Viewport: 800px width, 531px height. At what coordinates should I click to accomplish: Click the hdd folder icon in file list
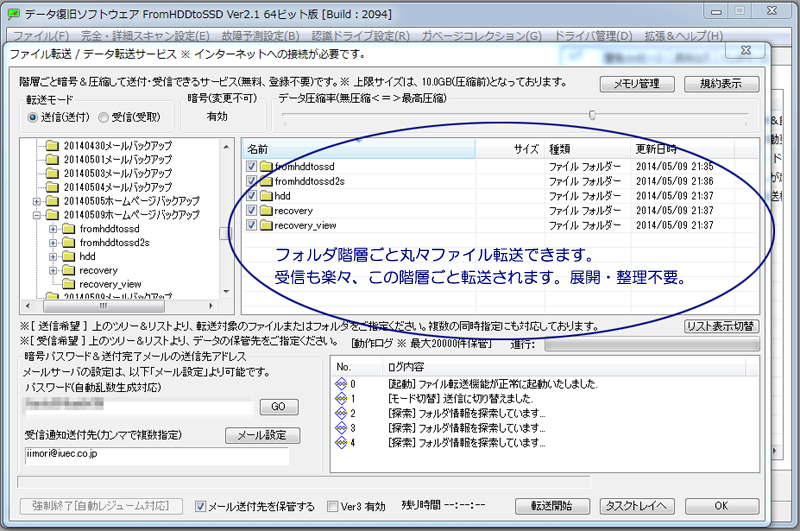(x=266, y=196)
